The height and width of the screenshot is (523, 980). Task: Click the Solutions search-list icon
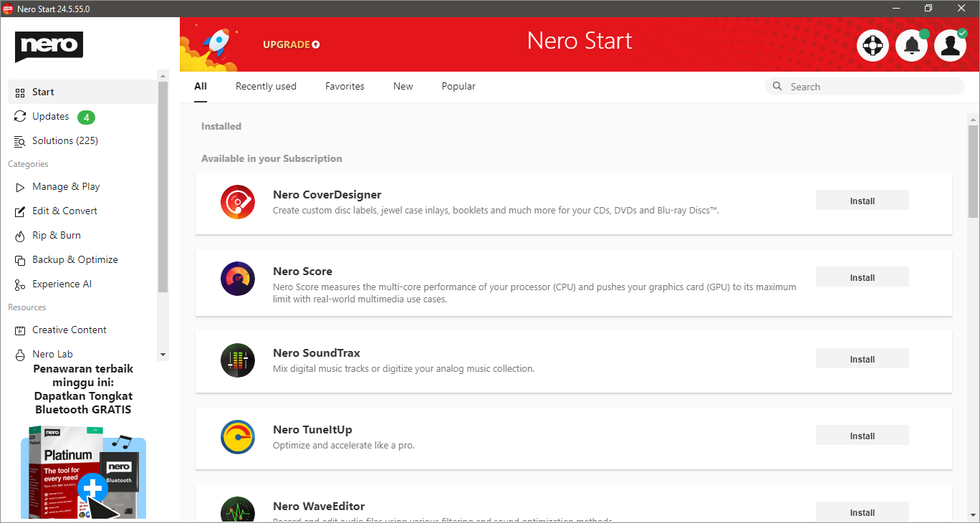coord(20,141)
